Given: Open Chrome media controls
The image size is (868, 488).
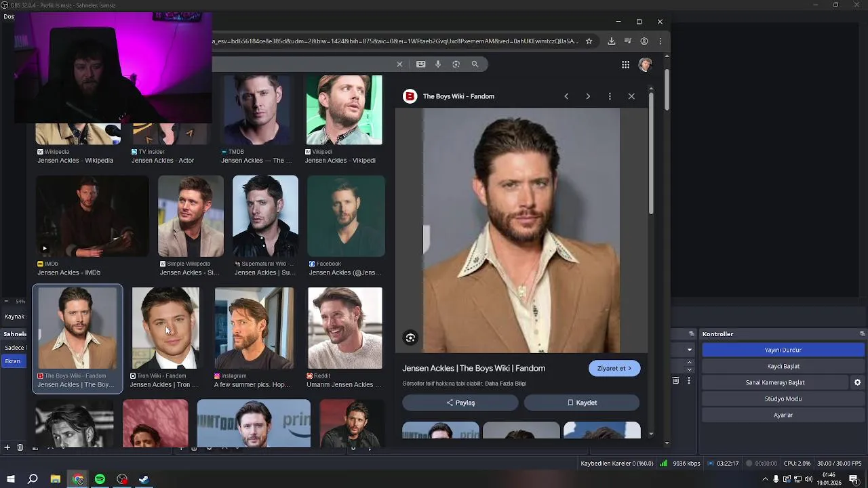Looking at the screenshot, I should (x=628, y=41).
